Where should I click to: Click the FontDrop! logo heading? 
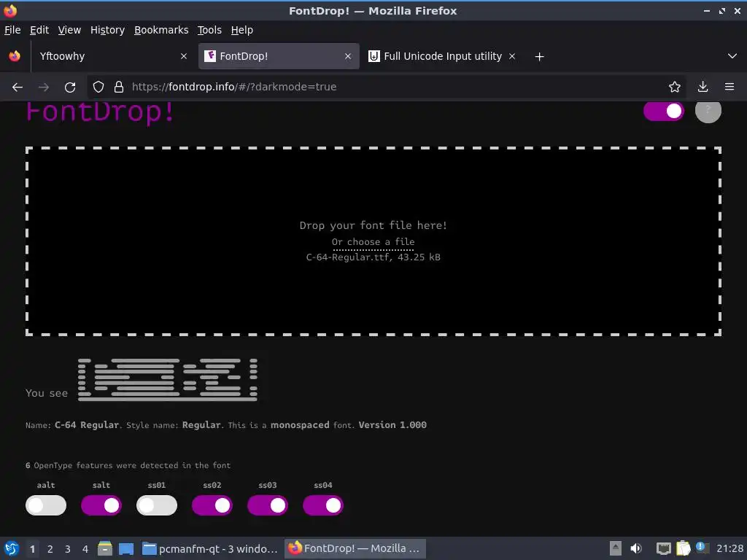(x=101, y=113)
